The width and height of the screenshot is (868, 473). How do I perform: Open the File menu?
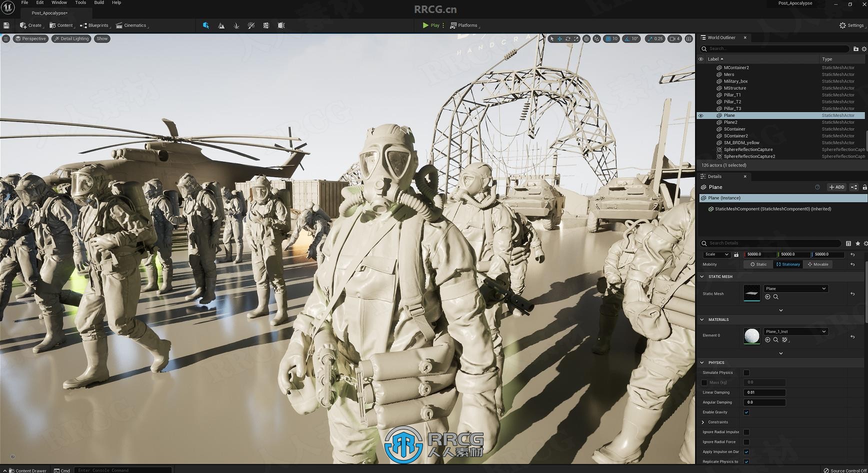point(24,2)
